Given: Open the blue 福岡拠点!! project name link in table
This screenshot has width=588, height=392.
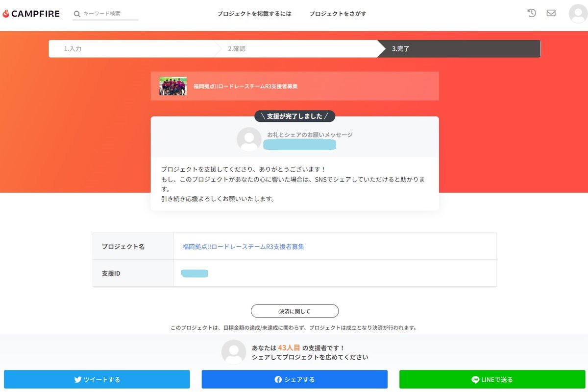Looking at the screenshot, I should (x=244, y=247).
